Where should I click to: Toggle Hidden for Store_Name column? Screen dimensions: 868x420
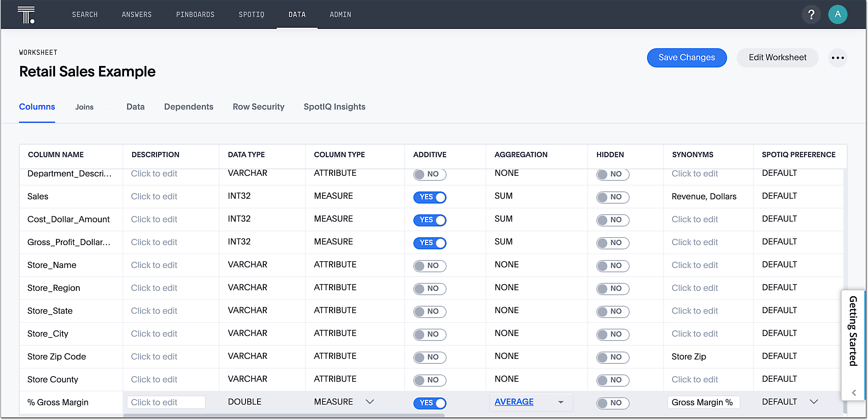[612, 266]
